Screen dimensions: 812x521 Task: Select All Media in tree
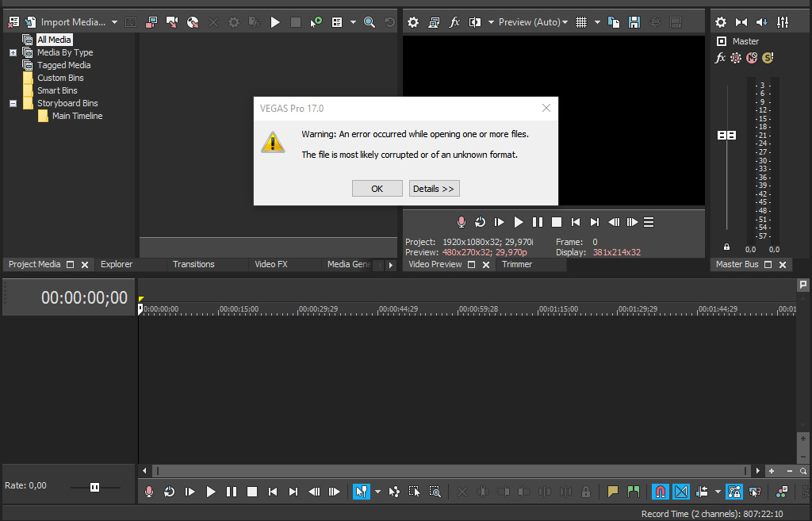point(55,40)
